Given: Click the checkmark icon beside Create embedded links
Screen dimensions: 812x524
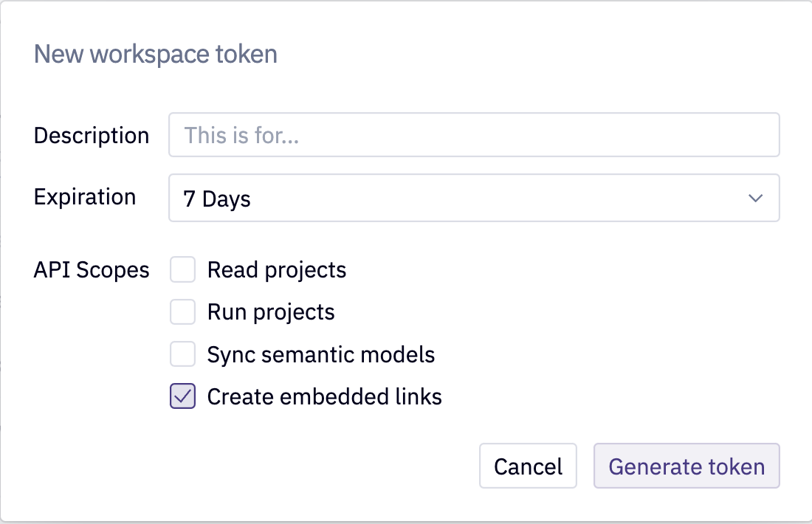Looking at the screenshot, I should click(183, 396).
